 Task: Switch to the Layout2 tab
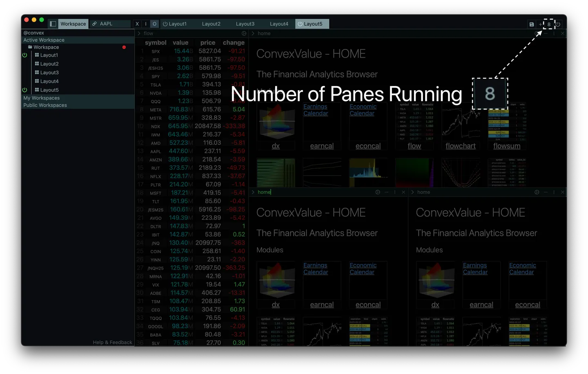tap(211, 24)
